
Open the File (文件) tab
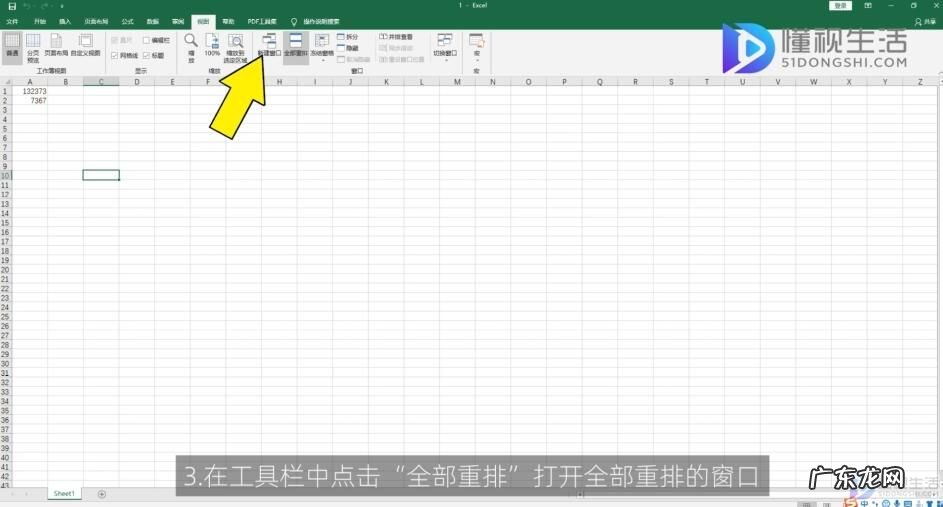12,22
